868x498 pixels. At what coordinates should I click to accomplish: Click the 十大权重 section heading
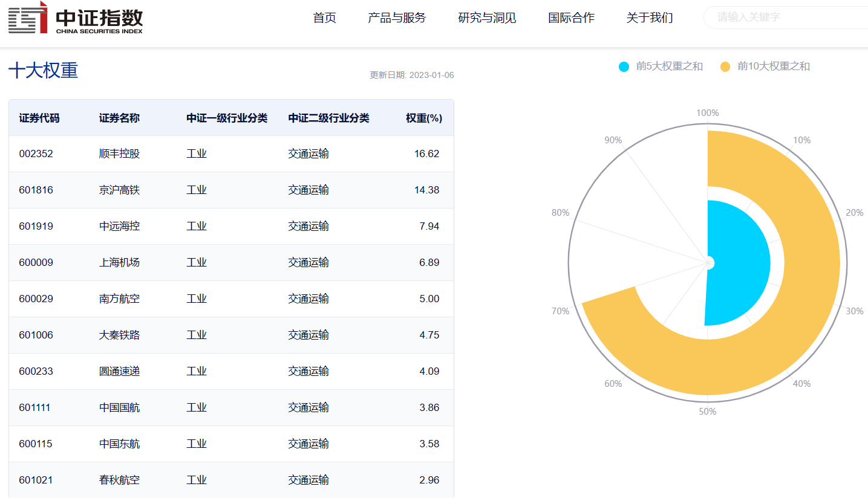point(43,70)
